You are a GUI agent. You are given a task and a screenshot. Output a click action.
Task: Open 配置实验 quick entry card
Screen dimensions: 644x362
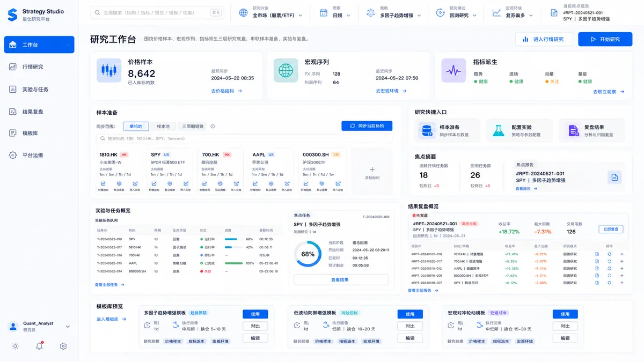[x=519, y=130]
